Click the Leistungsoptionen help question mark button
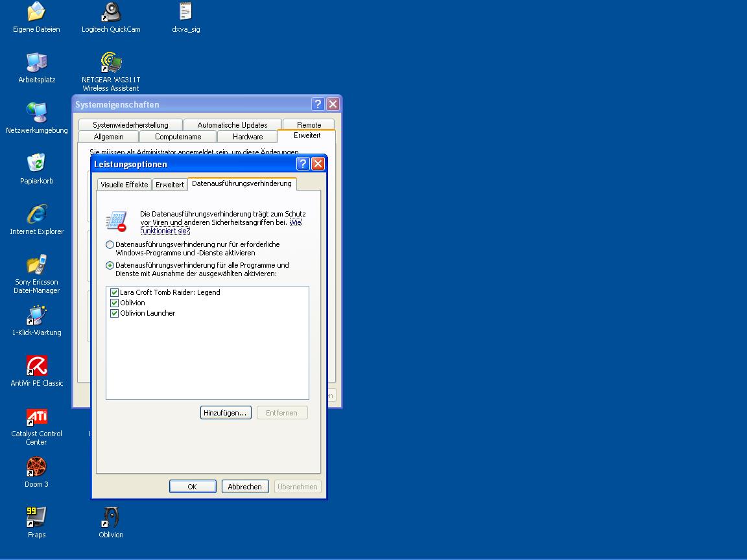 [x=303, y=164]
